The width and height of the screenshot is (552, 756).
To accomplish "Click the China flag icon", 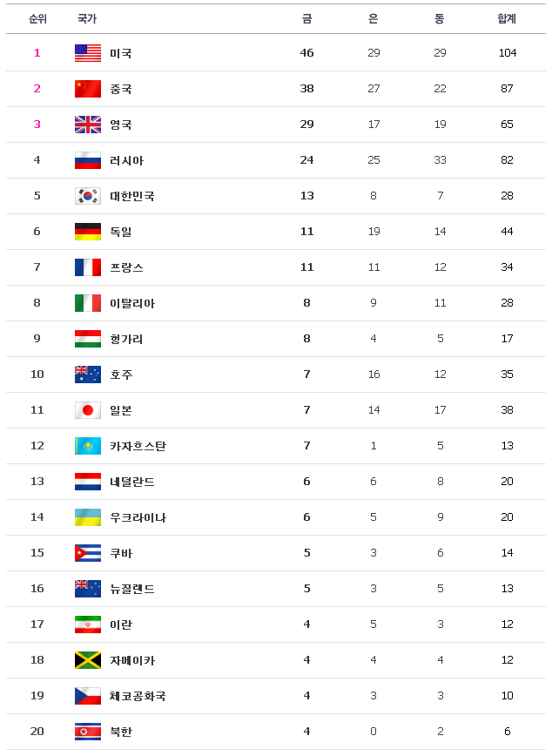I will (x=88, y=89).
